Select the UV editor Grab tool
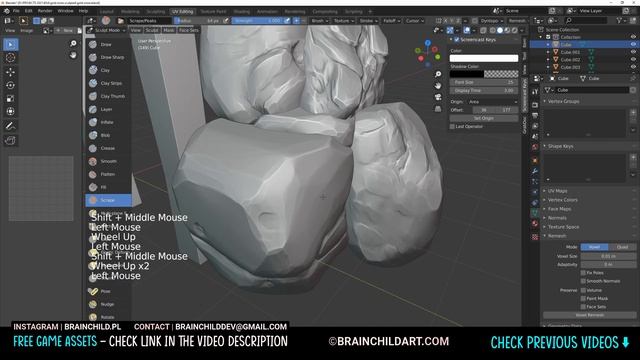Viewport: 640px width, 360px height. tap(11, 140)
